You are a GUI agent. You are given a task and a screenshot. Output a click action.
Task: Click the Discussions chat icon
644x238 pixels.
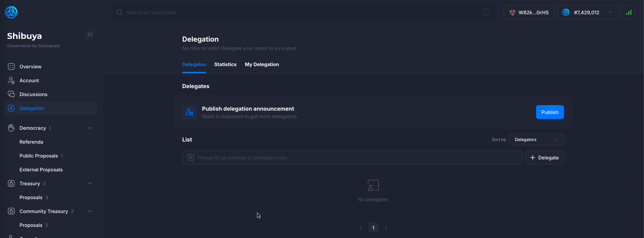click(11, 94)
